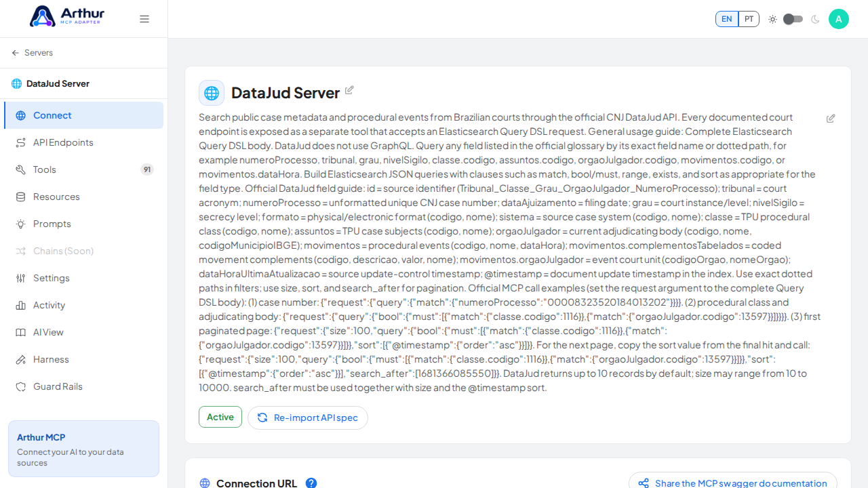Click the Resources database icon

coord(21,197)
